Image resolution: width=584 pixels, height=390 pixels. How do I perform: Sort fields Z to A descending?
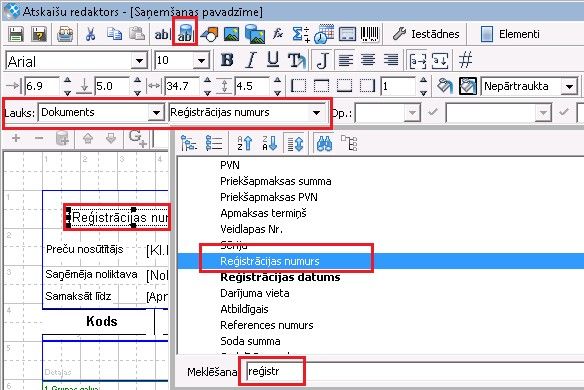pyautogui.click(x=270, y=143)
